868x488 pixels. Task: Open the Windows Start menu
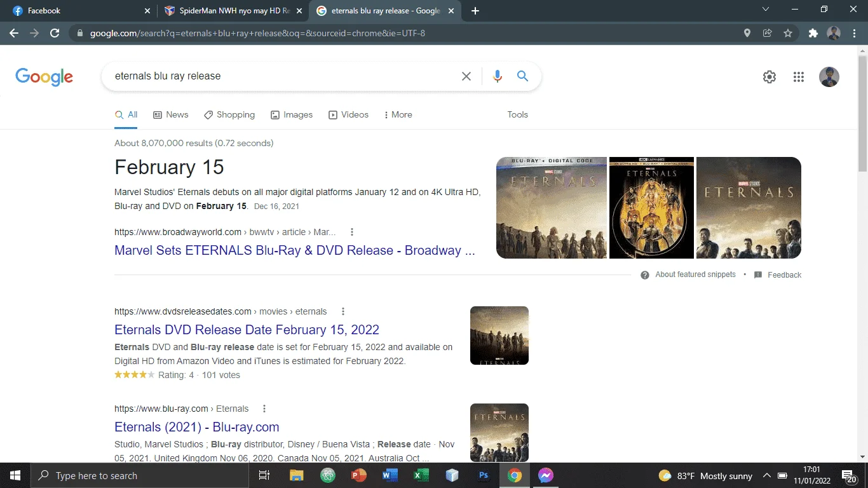click(15, 475)
